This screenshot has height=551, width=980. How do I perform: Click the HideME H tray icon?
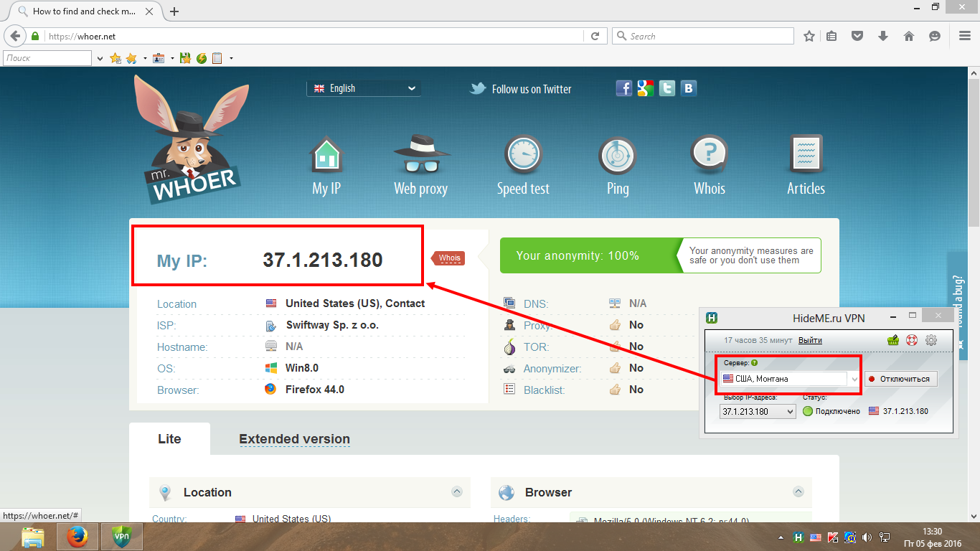tap(798, 537)
